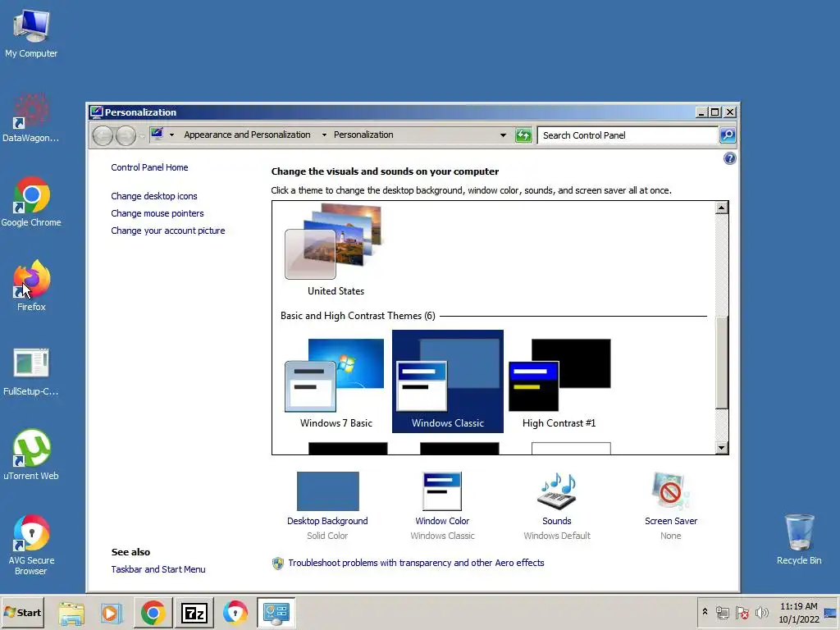Click theme list scroll down arrow

[722, 448]
